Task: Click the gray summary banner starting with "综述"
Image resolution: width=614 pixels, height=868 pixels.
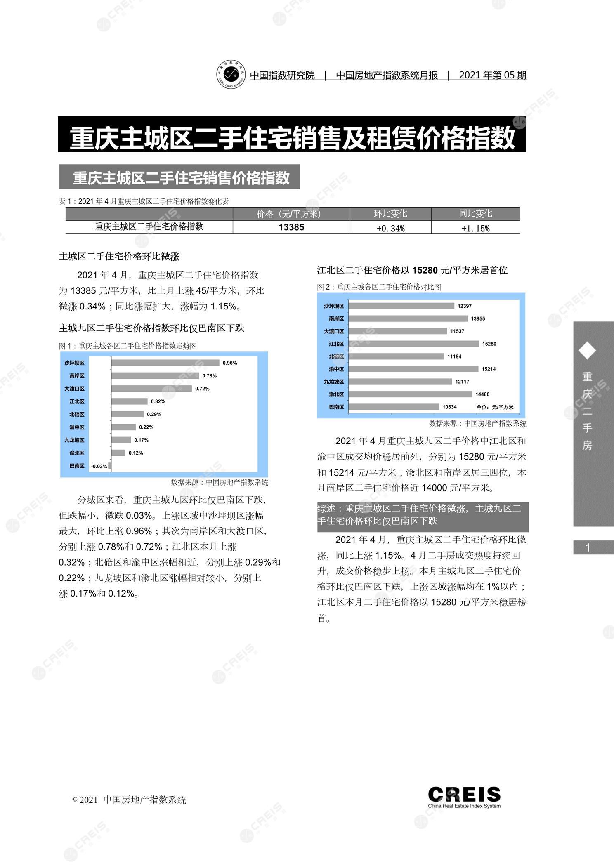Action: click(x=423, y=517)
